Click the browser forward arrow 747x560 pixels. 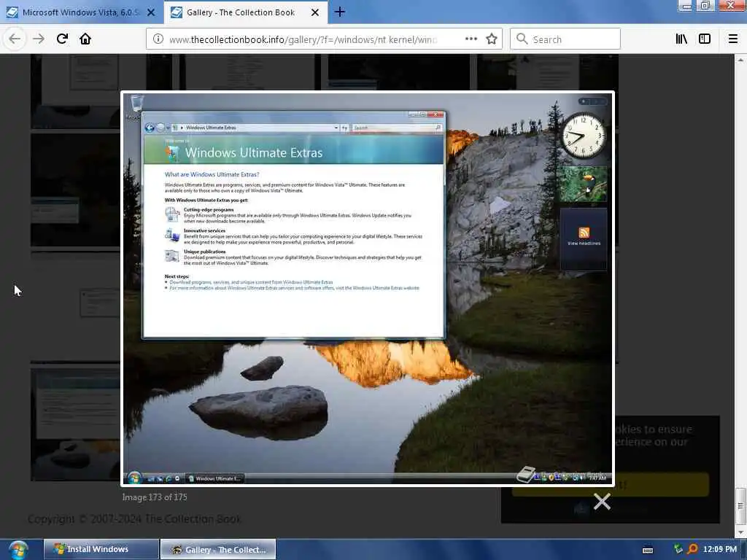pyautogui.click(x=39, y=39)
